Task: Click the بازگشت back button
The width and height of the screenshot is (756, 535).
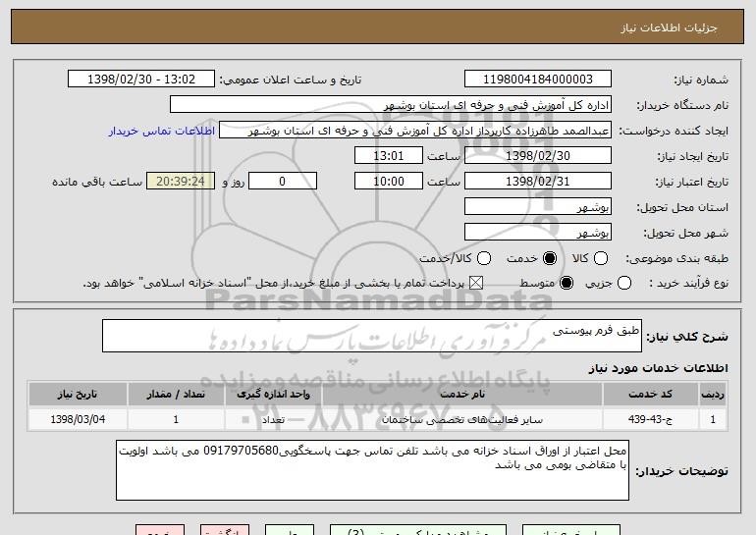Action: 225,530
